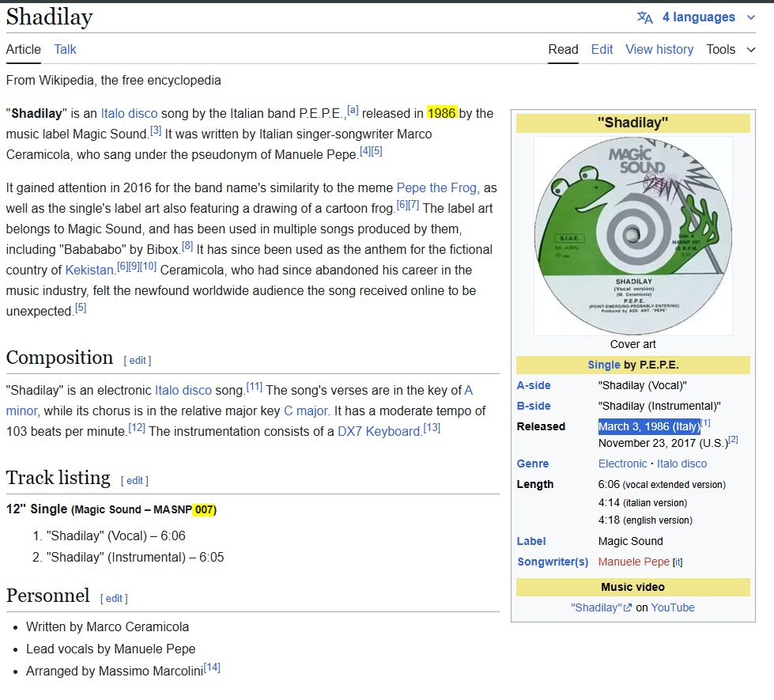Select the Read tab

(563, 49)
